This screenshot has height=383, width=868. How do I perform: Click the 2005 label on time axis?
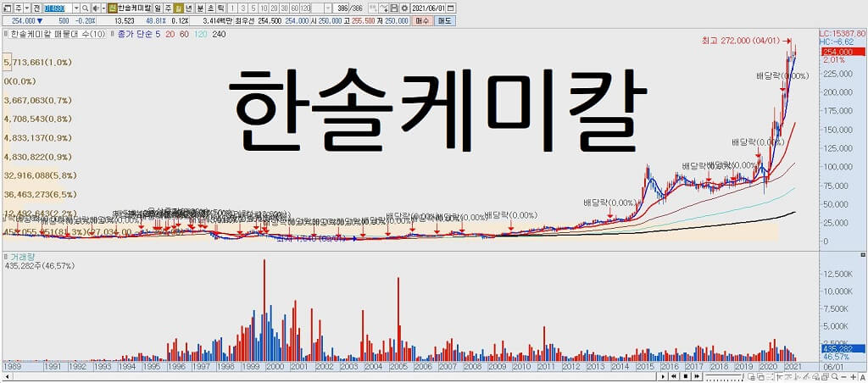pos(398,366)
